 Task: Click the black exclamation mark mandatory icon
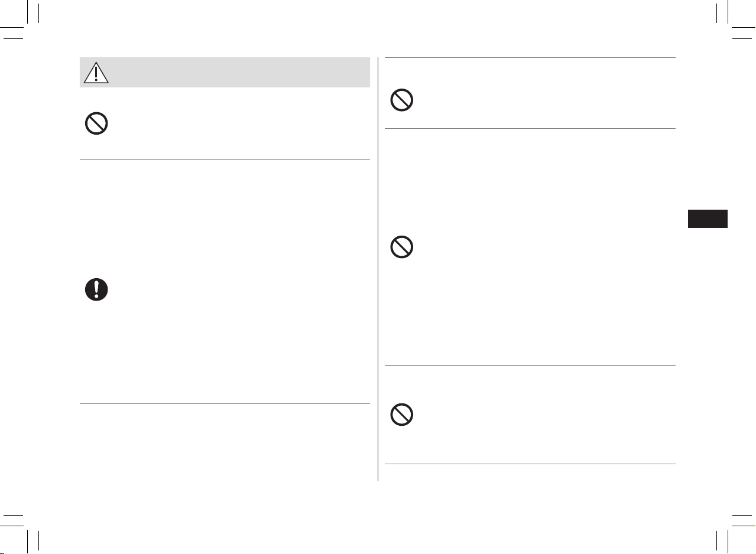tap(96, 290)
